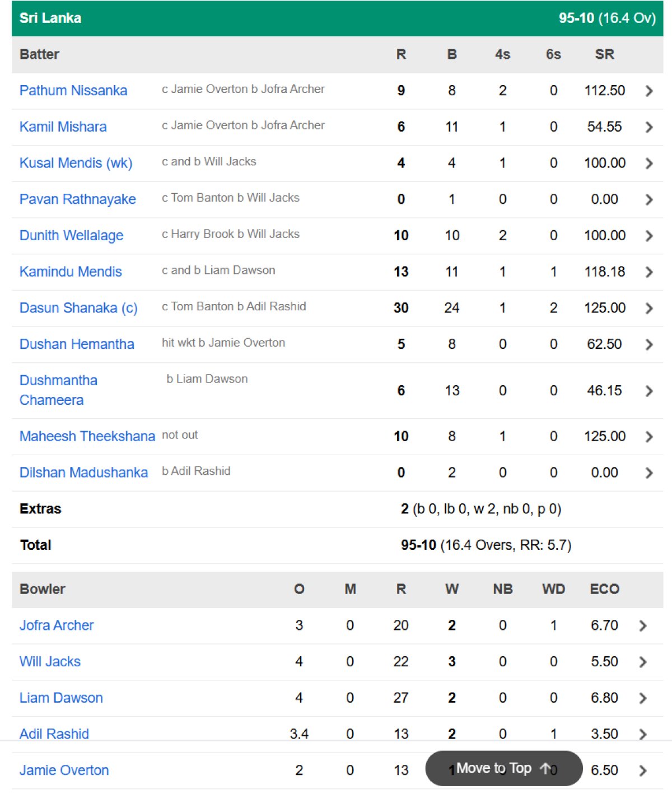672x794 pixels.
Task: Click the Total row showing 95-10
Action: (35, 545)
